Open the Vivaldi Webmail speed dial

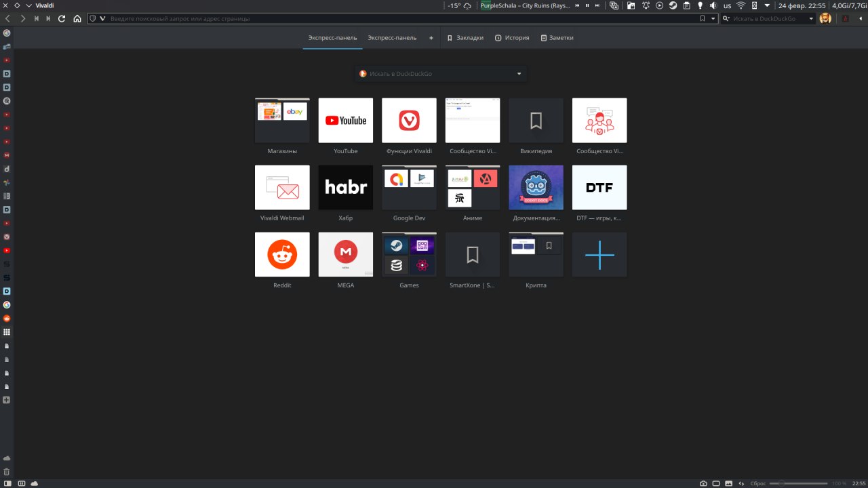coord(282,188)
